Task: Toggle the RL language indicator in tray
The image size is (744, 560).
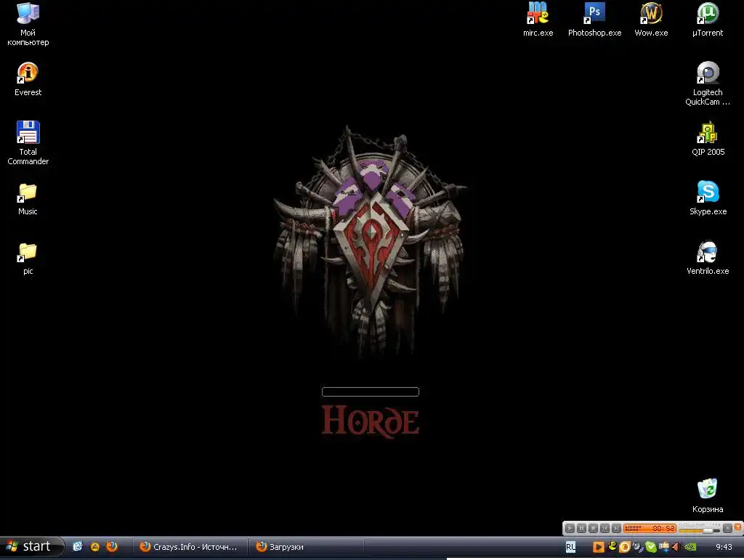Action: (x=570, y=547)
